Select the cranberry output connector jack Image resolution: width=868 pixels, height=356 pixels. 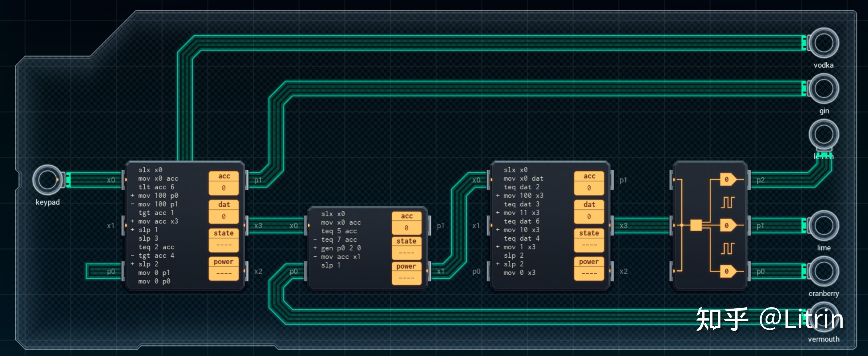pyautogui.click(x=823, y=271)
